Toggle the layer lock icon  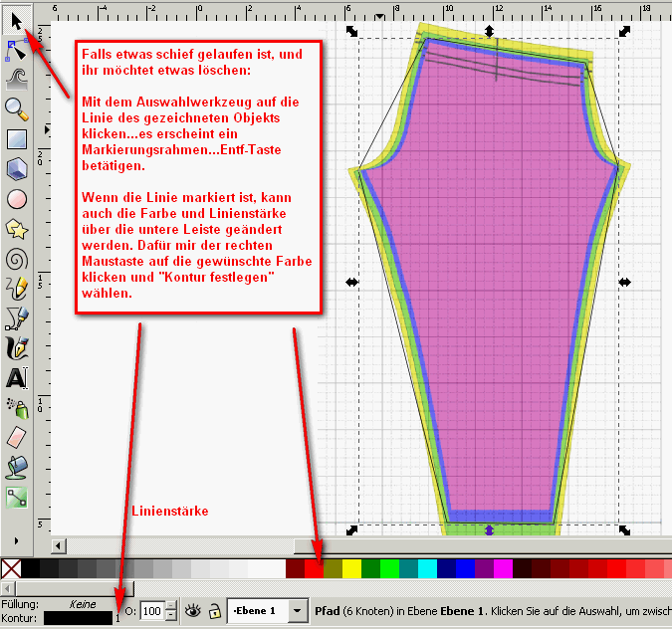[214, 610]
